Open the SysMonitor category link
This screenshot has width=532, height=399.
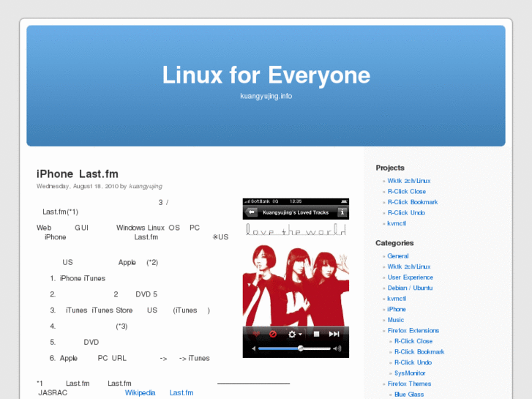[x=410, y=373]
